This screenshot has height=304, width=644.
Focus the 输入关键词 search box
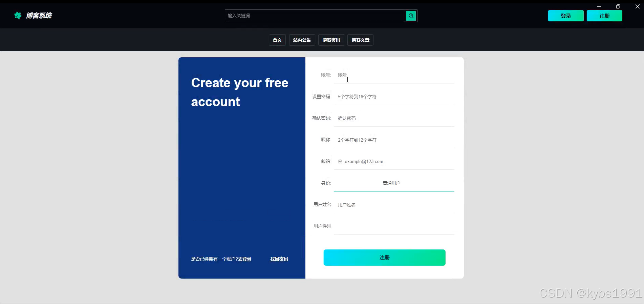[316, 16]
